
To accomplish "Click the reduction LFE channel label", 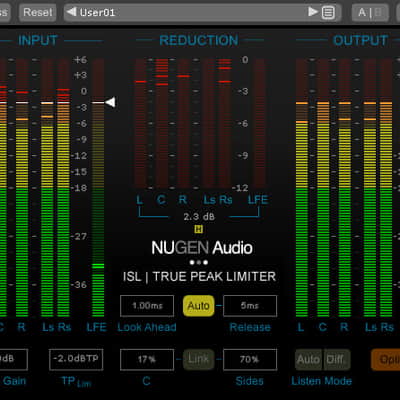I will (258, 200).
